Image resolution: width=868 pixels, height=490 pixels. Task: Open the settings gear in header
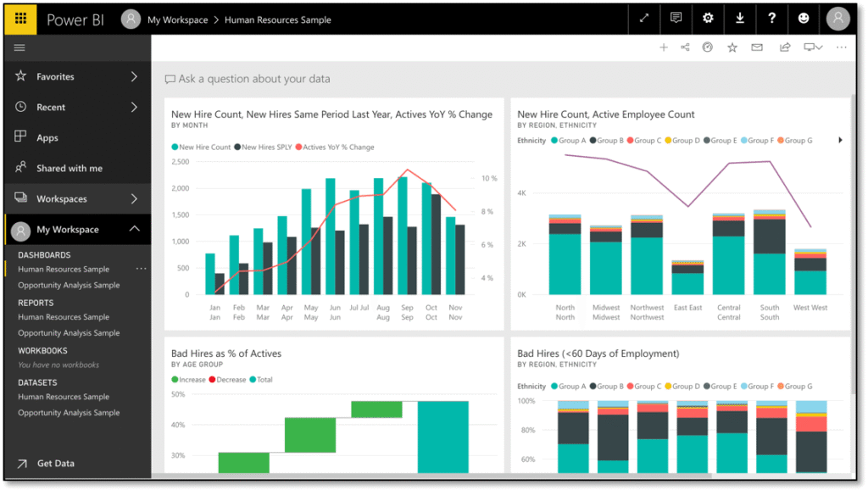click(x=708, y=19)
